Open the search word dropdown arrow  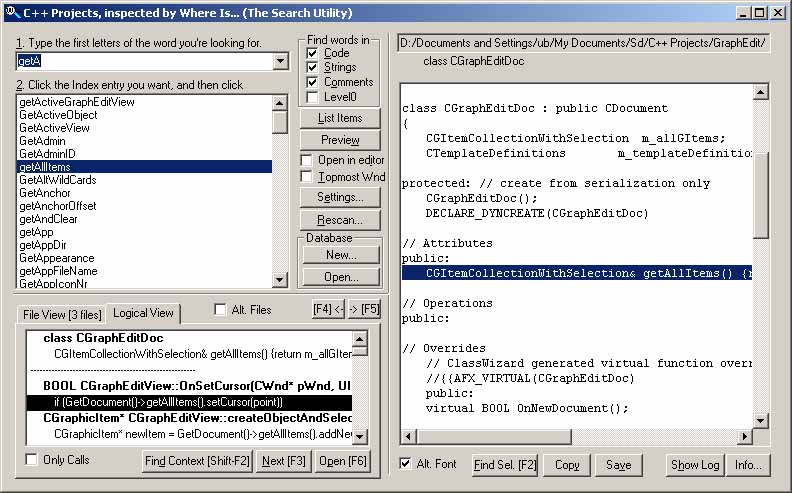pos(280,62)
